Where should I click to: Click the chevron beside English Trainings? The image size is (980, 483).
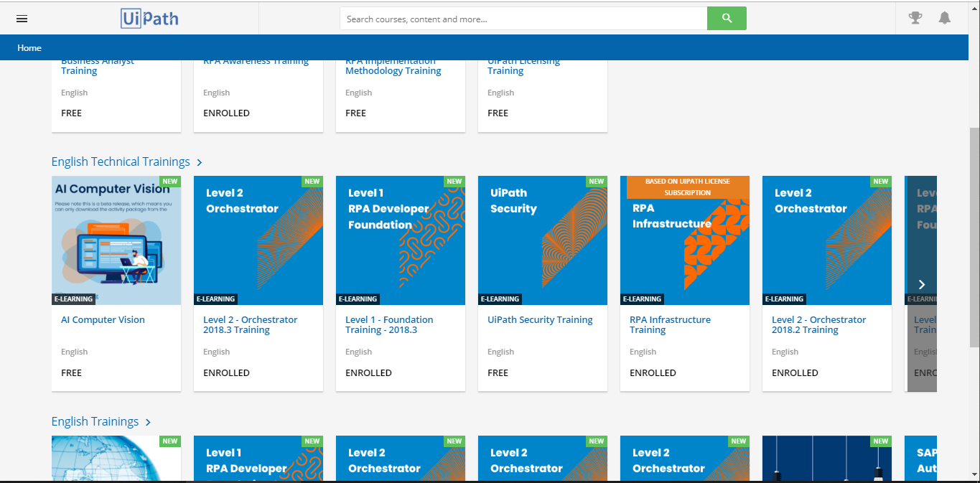click(x=148, y=423)
